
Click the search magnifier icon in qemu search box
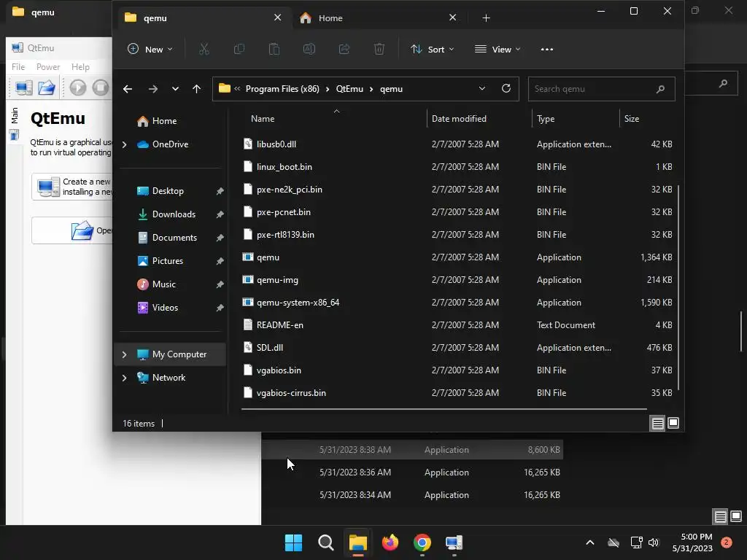(660, 89)
